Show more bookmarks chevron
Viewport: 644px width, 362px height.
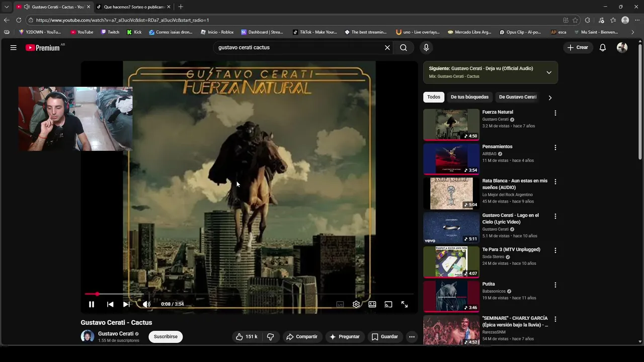(x=633, y=32)
